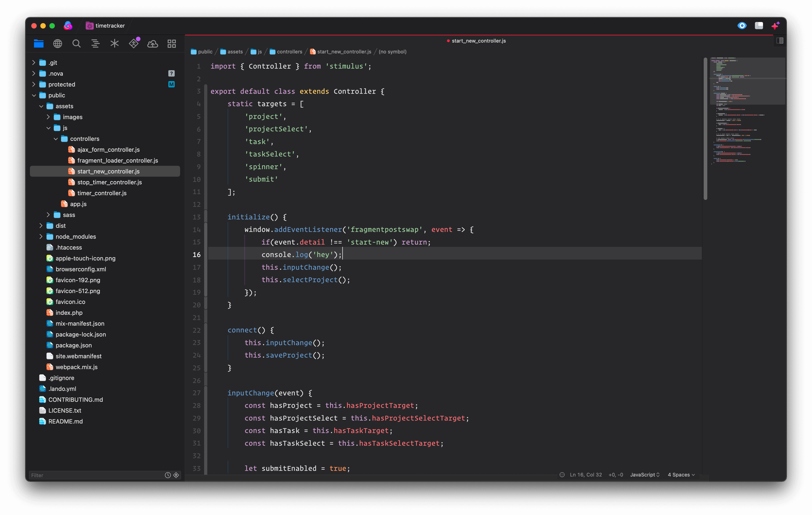812x515 pixels.
Task: Open the Files sidebar pane
Action: click(39, 43)
